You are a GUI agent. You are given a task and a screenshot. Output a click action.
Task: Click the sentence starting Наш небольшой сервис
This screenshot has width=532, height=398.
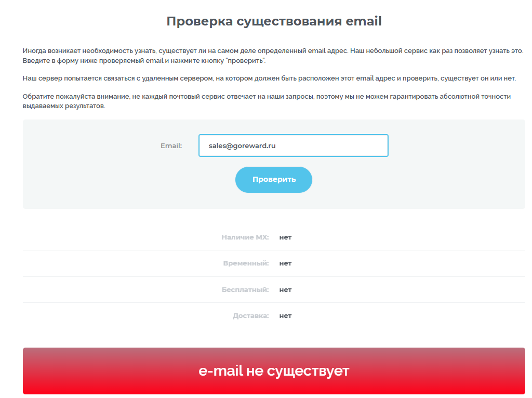coord(437,51)
